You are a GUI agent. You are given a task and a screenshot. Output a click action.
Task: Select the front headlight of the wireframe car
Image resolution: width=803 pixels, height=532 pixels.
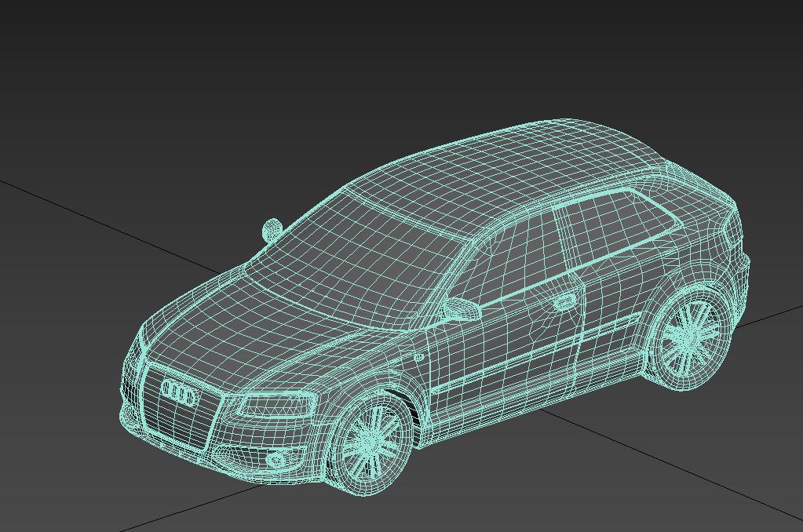click(276, 406)
